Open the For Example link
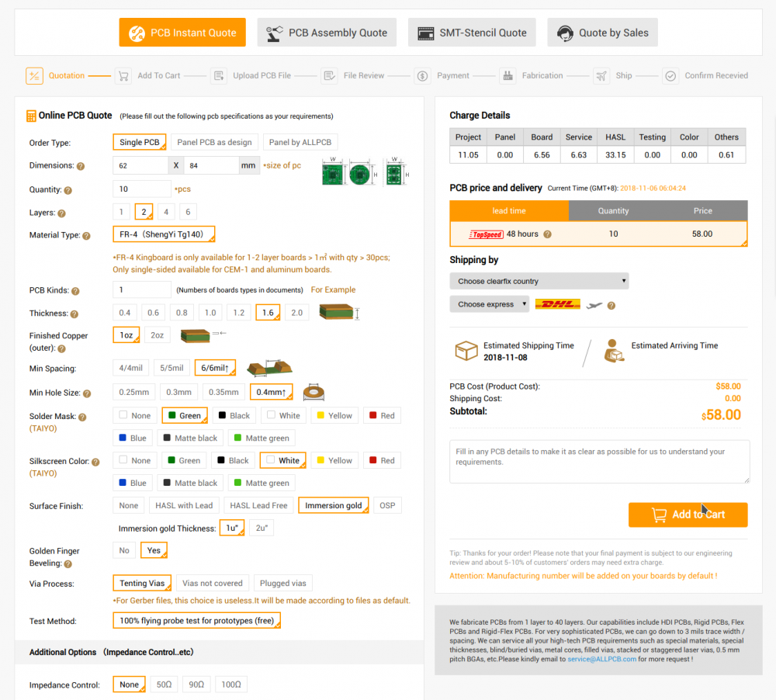The width and height of the screenshot is (776, 700). [x=333, y=289]
